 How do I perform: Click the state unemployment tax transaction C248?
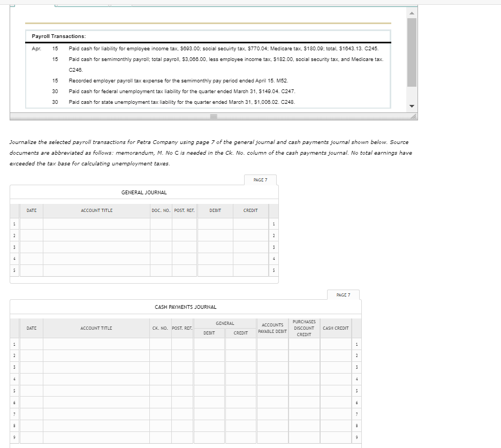182,102
